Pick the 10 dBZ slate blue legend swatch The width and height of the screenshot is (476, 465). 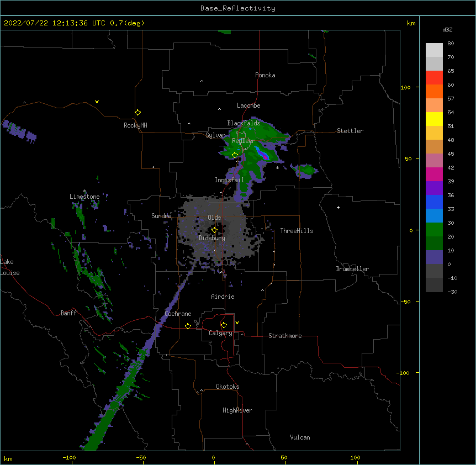(434, 257)
